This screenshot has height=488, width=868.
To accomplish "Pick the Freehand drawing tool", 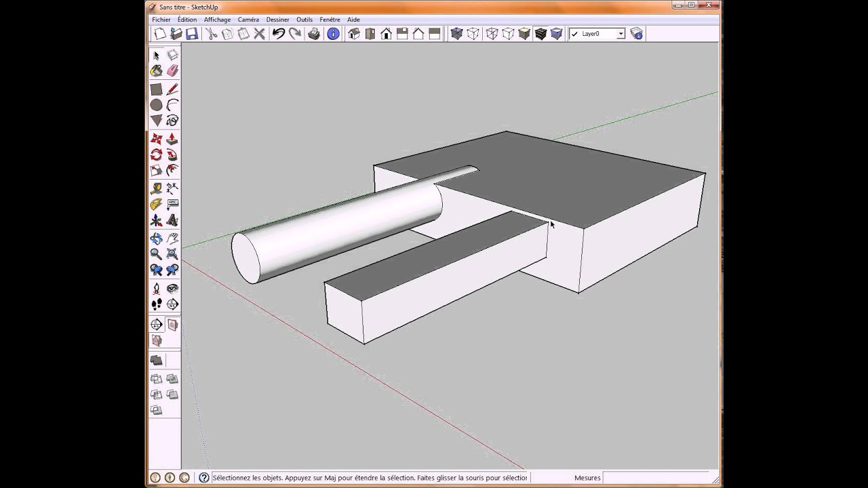I will point(172,121).
